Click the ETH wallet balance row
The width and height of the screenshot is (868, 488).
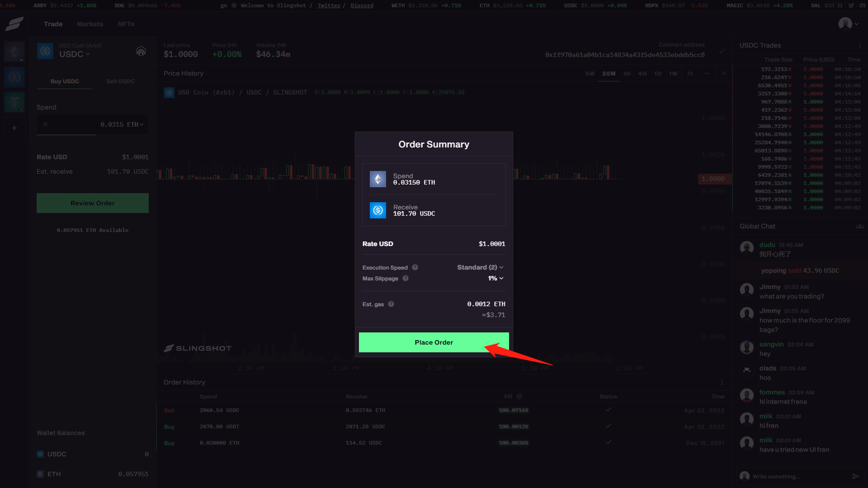93,474
